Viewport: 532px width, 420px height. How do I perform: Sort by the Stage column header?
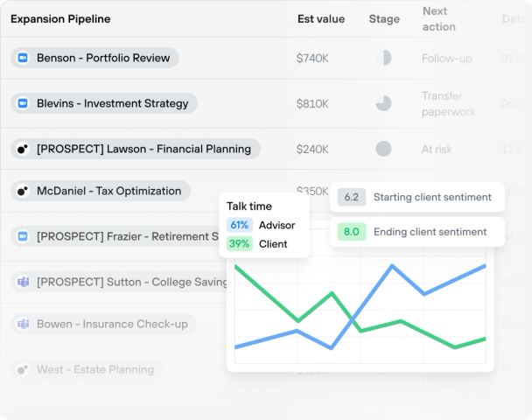[x=384, y=18]
